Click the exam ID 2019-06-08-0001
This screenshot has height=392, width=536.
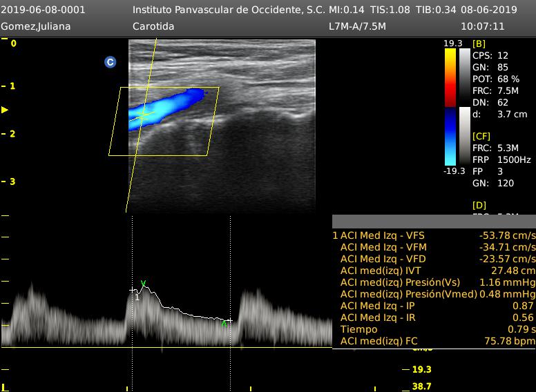click(x=43, y=10)
